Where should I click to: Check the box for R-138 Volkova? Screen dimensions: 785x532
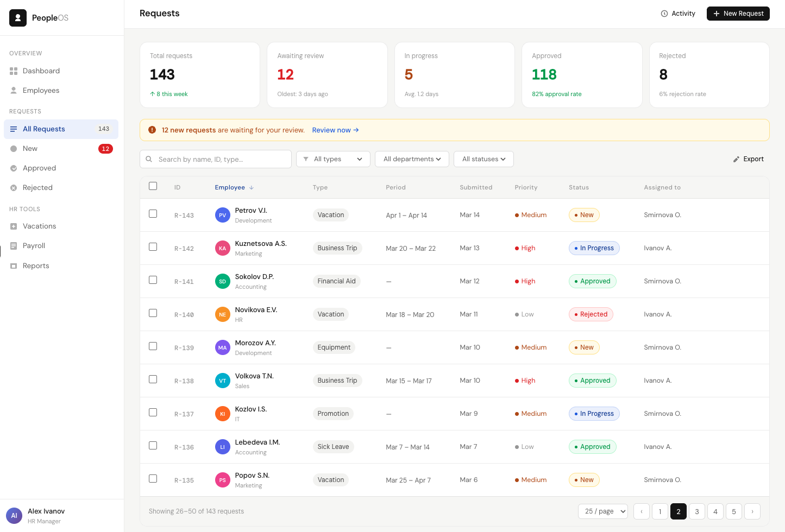coord(153,379)
